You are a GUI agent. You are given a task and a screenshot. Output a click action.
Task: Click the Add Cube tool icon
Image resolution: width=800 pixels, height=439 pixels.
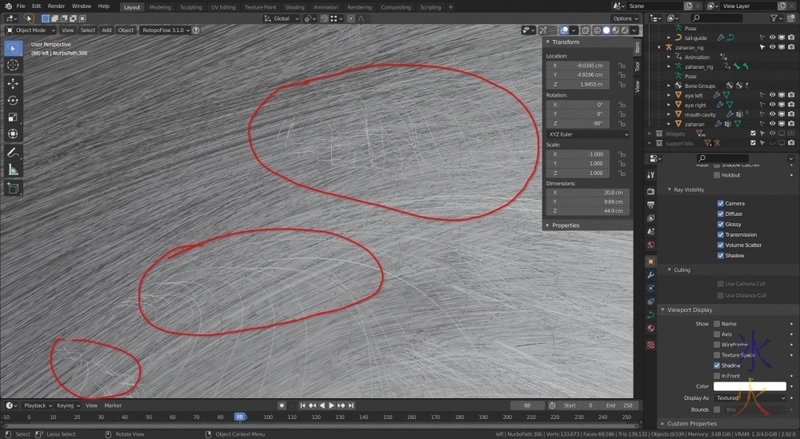click(x=13, y=186)
